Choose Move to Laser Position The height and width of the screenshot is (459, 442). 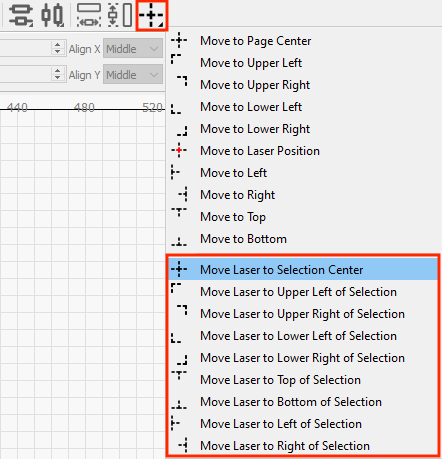point(303,151)
